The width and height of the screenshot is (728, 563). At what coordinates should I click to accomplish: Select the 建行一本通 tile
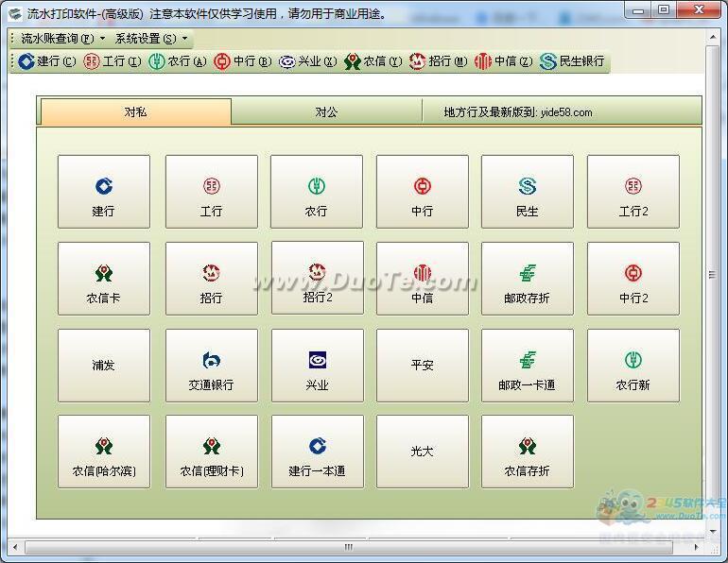click(x=317, y=452)
